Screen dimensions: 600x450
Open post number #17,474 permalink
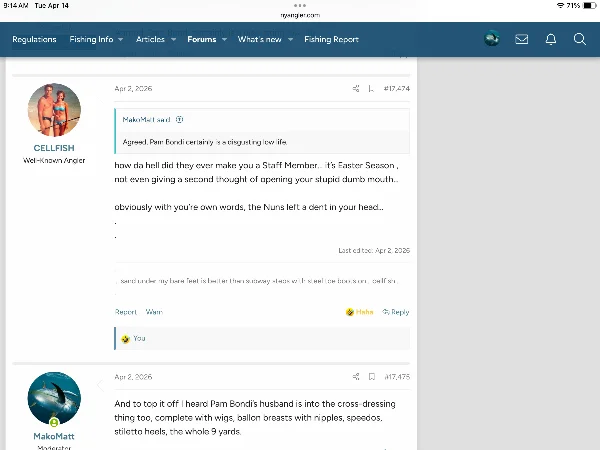pyautogui.click(x=396, y=89)
